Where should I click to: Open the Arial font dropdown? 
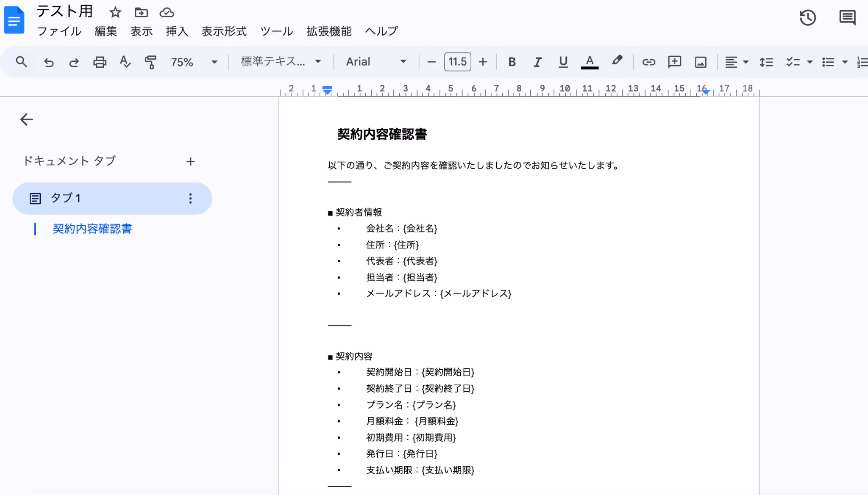[376, 62]
